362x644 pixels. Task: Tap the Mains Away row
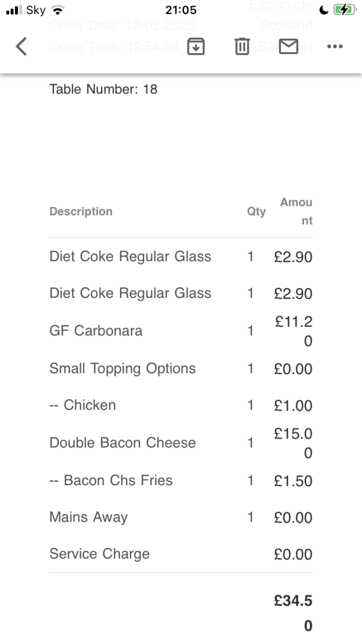(x=88, y=517)
